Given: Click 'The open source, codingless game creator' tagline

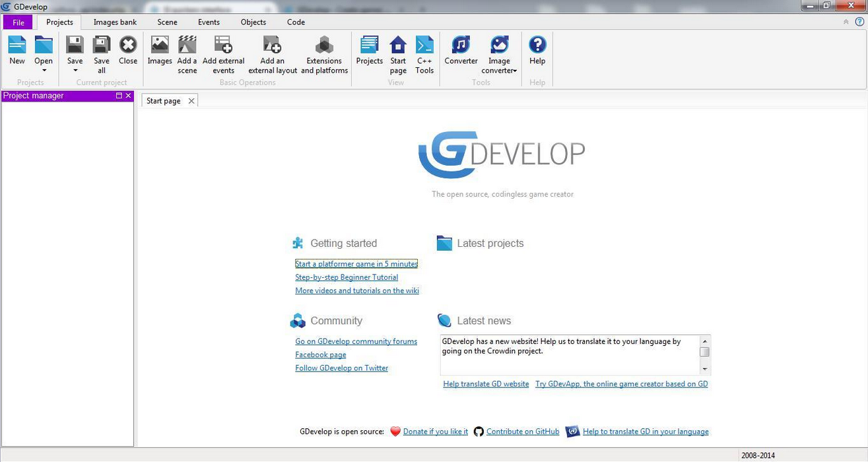Looking at the screenshot, I should 503,194.
